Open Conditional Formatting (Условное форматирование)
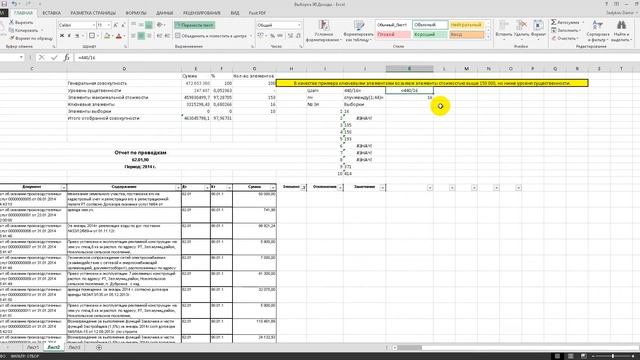640x360 pixels. coord(324,30)
